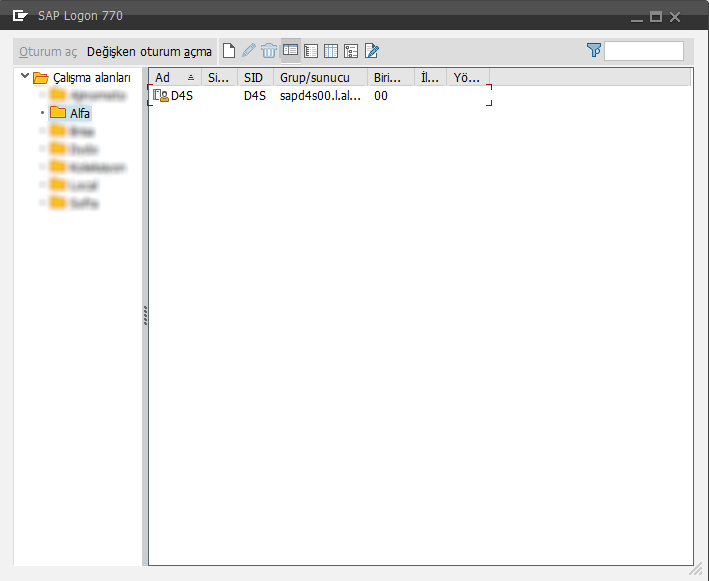Click the Yö... column header
Viewport: 709px width, 581px height.
pos(468,77)
